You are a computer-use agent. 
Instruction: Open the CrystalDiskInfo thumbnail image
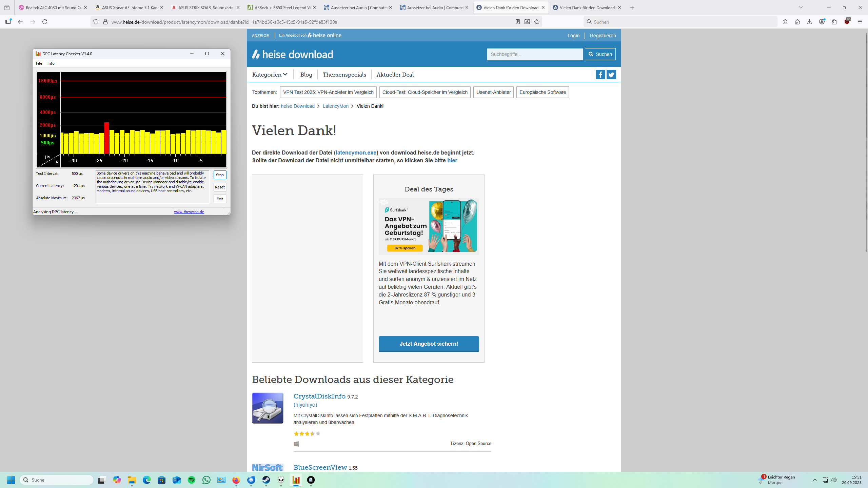(268, 408)
